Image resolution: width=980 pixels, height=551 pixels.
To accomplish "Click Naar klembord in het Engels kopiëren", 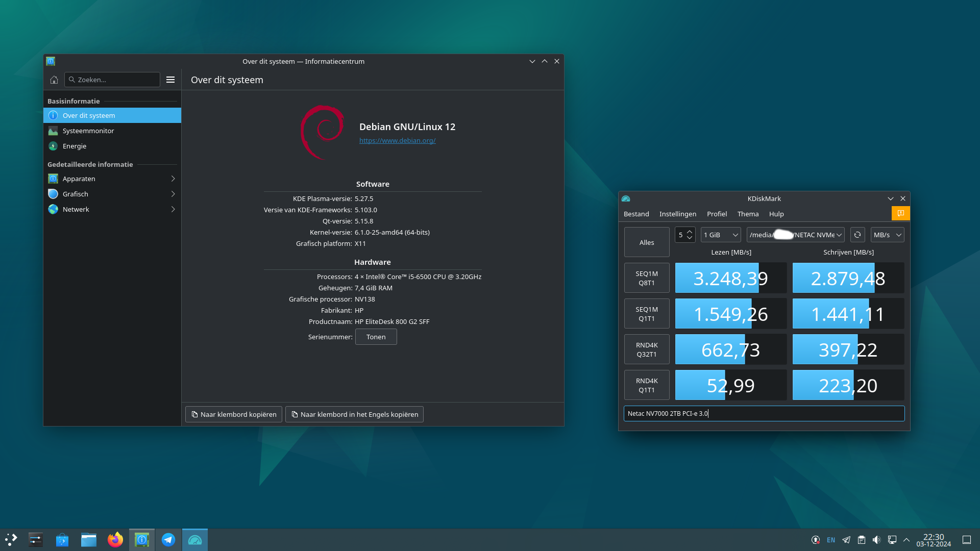I will point(354,414).
